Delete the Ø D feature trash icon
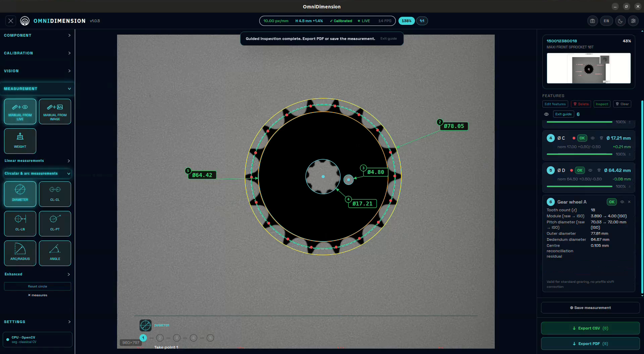 point(599,170)
